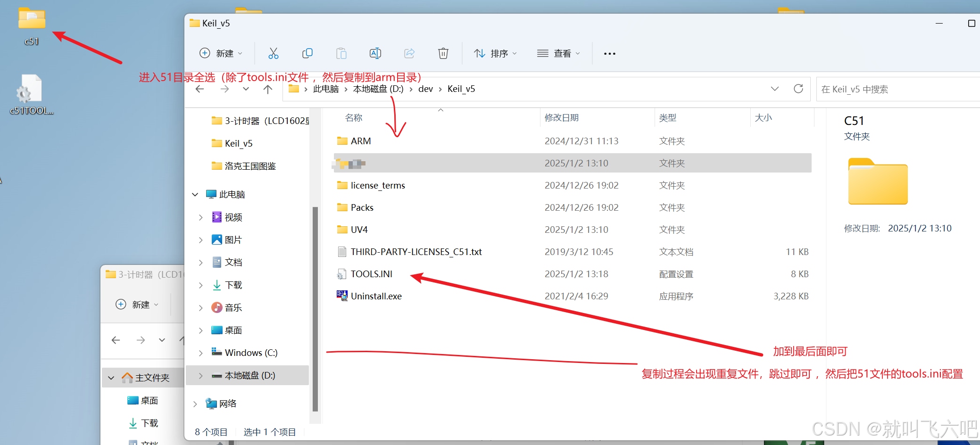Click the Cut scissors icon in Keil_v5 toolbar
This screenshot has height=445, width=980.
(274, 53)
